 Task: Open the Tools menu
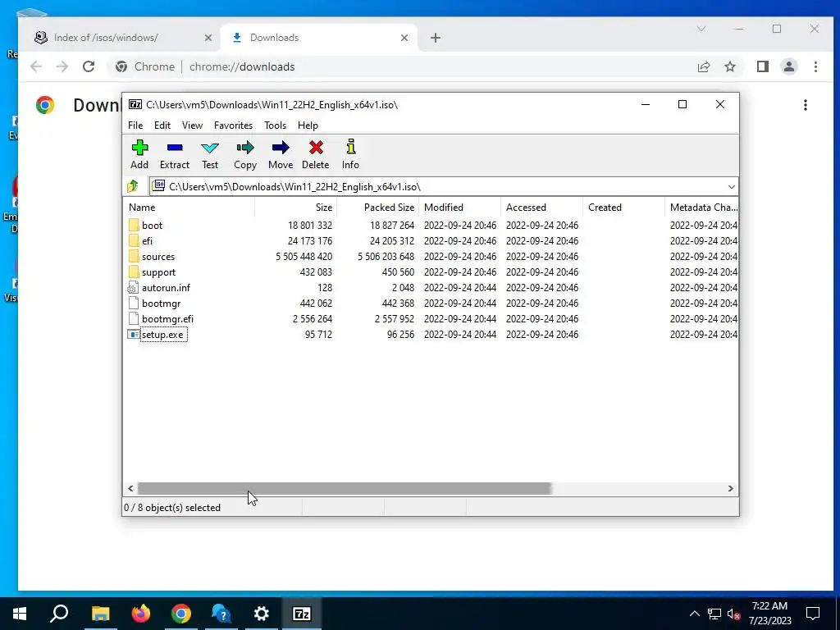[x=275, y=125]
